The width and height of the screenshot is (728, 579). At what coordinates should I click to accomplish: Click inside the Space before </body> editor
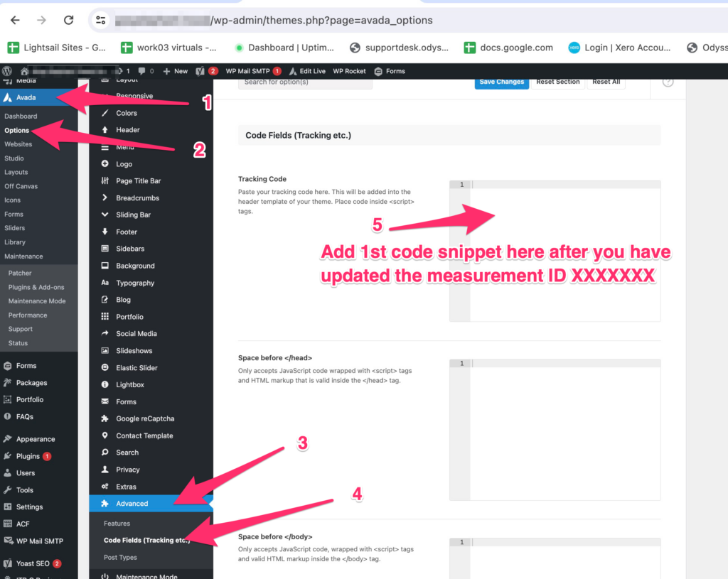555,558
